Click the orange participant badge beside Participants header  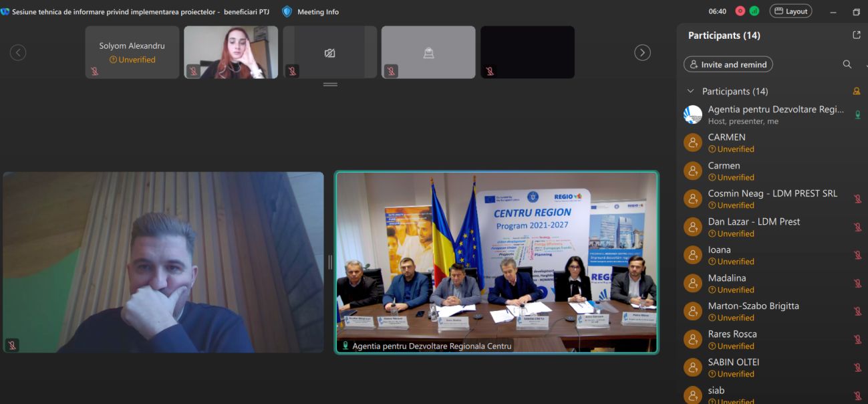click(857, 92)
